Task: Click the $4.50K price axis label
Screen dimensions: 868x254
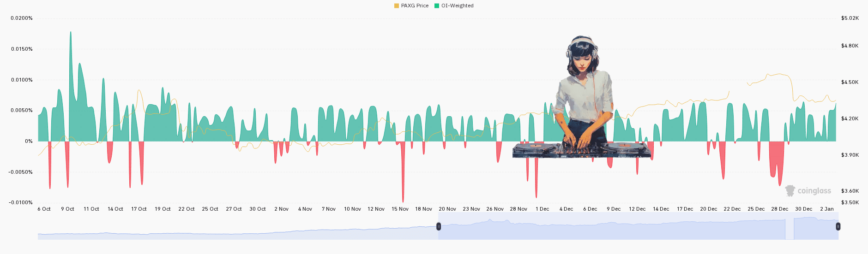Action: (850, 82)
